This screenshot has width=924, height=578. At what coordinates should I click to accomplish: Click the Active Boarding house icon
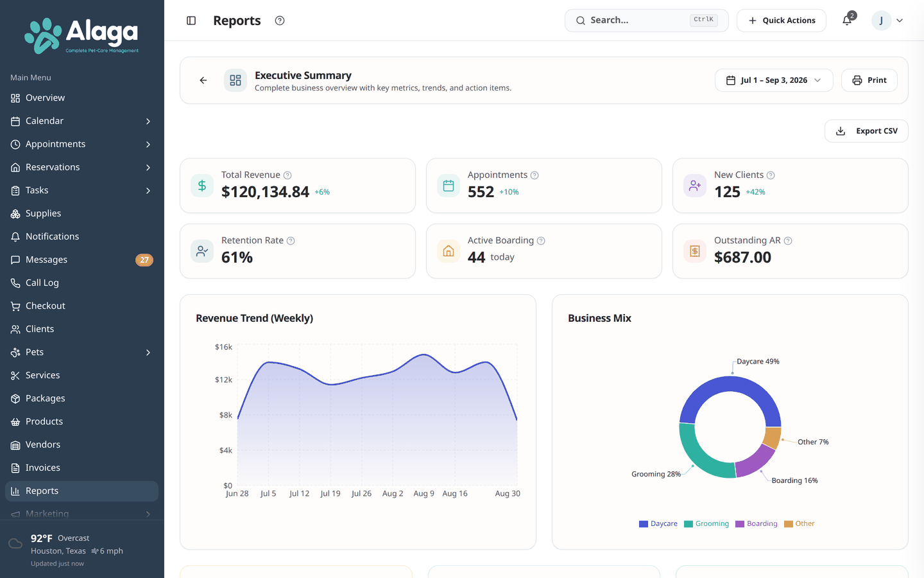tap(449, 251)
